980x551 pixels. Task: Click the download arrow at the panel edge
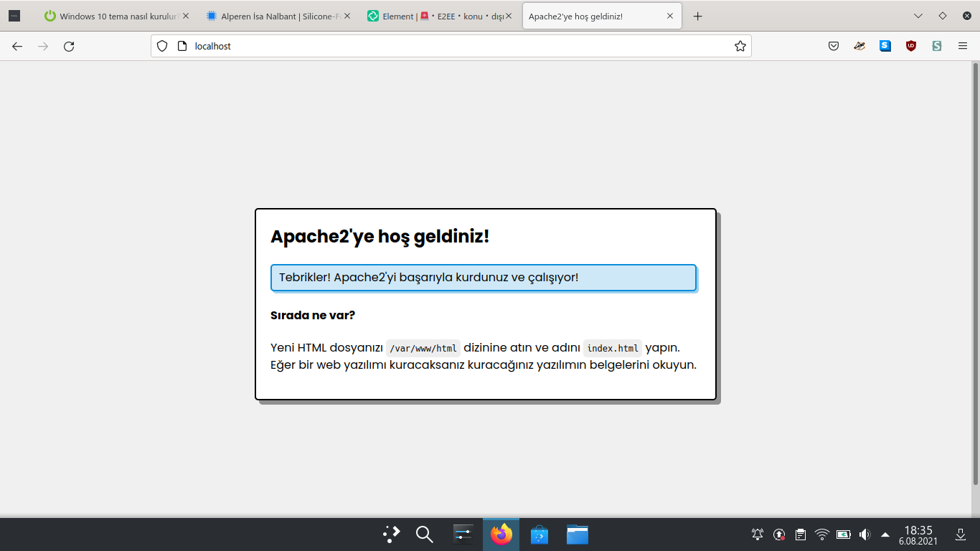point(961,534)
